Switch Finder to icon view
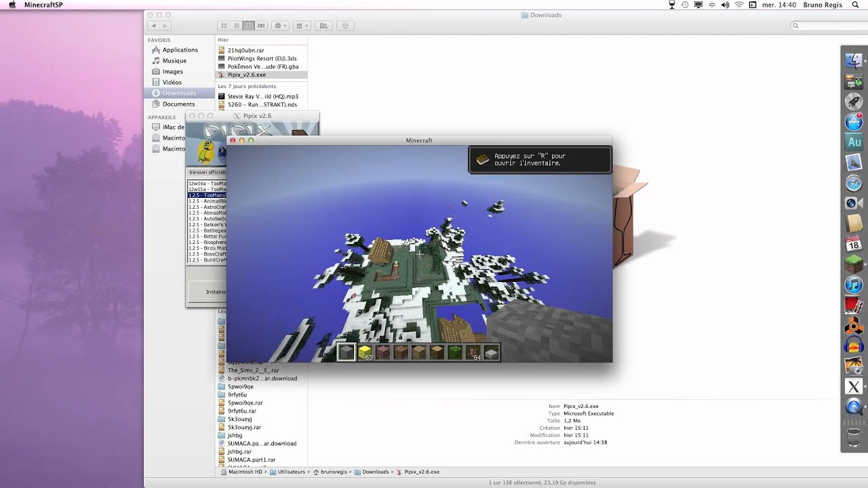The image size is (868, 488). pos(224,26)
